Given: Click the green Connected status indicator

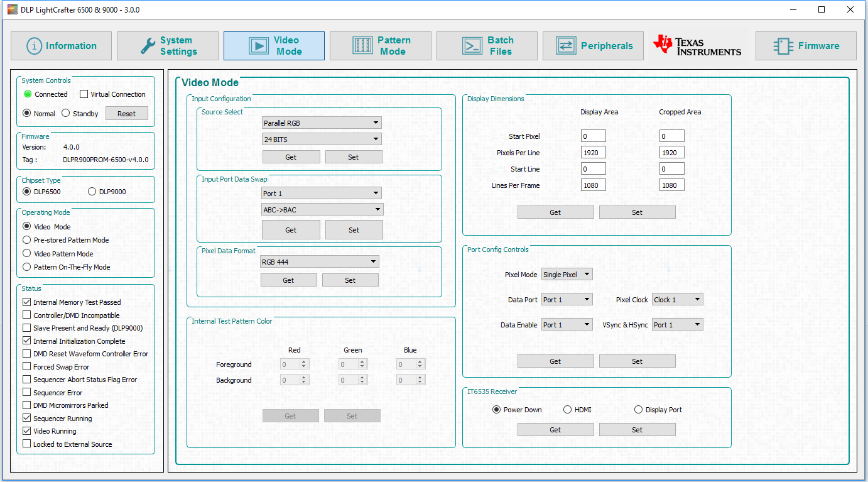Looking at the screenshot, I should [x=28, y=94].
